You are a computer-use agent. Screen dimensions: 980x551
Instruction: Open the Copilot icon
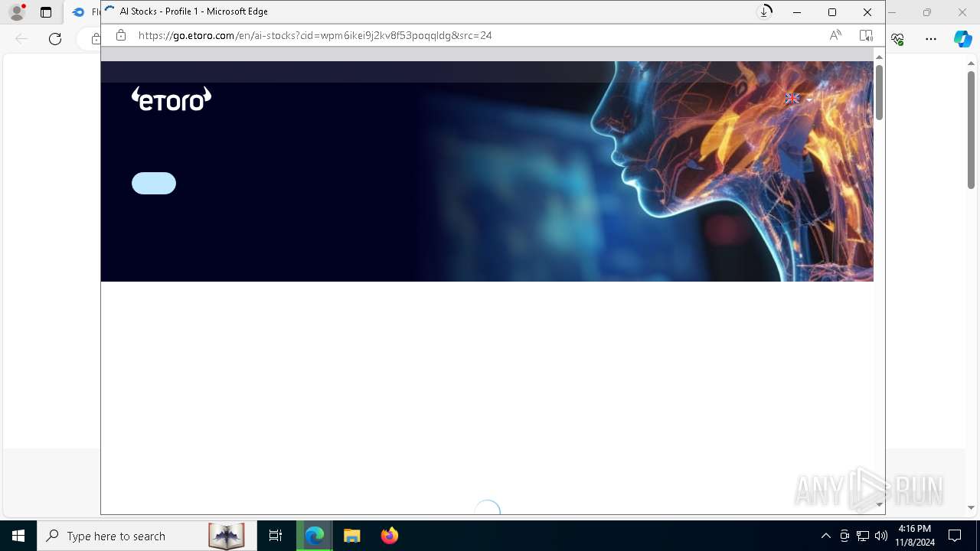[963, 38]
